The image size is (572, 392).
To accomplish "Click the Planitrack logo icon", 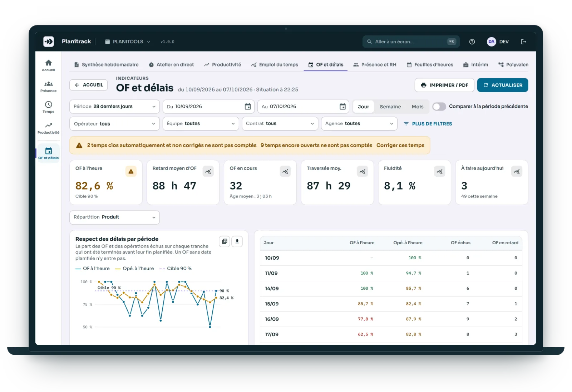I will (x=49, y=41).
